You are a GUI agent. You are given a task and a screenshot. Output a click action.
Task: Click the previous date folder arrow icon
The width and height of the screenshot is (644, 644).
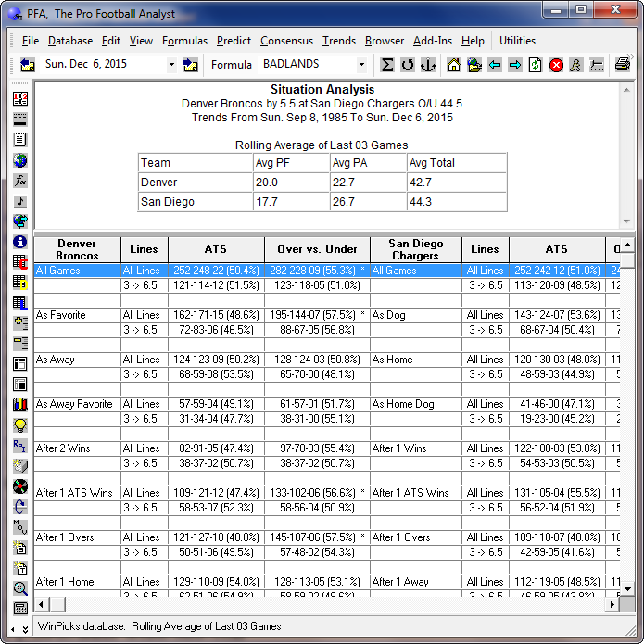pyautogui.click(x=27, y=65)
